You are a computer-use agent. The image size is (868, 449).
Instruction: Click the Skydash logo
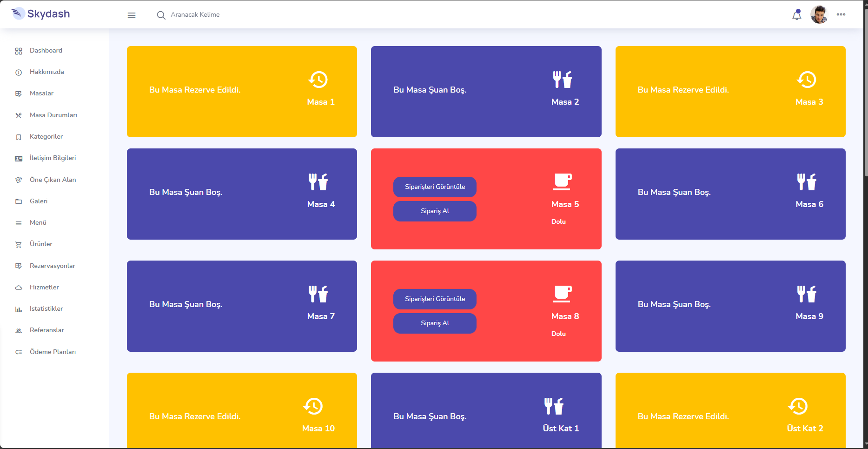[x=40, y=14]
